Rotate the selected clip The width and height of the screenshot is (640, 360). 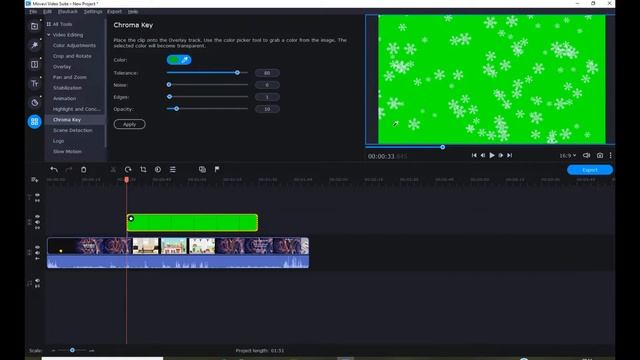(x=128, y=169)
